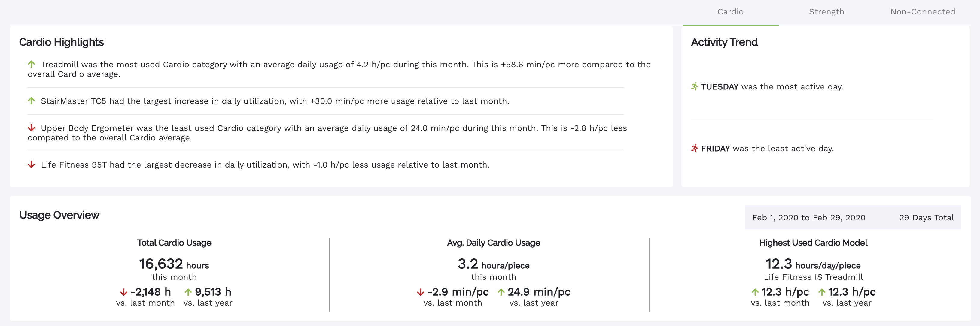Click up arrow of 12.3 h/pc vs. last year
This screenshot has width=980, height=326.
click(x=822, y=292)
